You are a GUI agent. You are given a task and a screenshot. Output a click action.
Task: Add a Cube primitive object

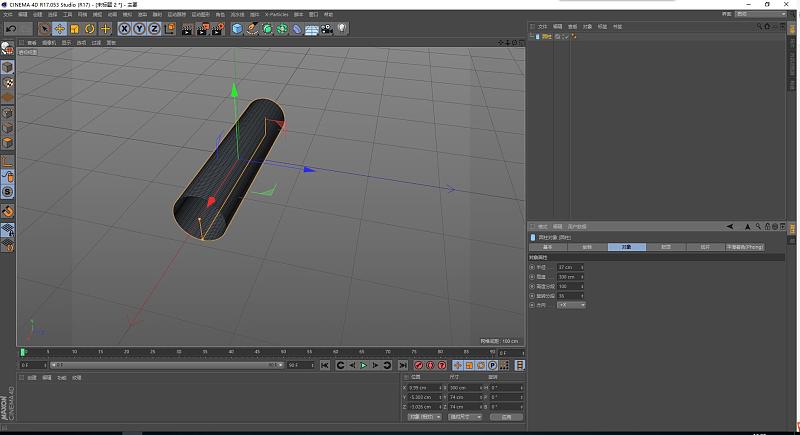pos(237,29)
